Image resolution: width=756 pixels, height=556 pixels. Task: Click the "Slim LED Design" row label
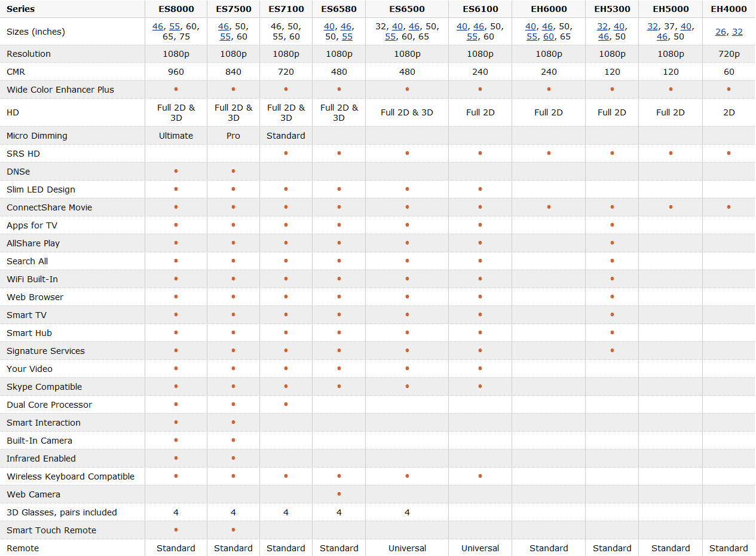click(41, 190)
